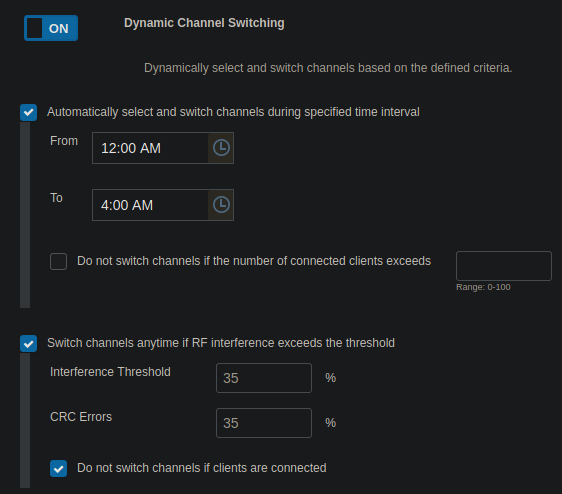Click the To field showing 4:00 AM
The image size is (562, 494).
(x=150, y=205)
